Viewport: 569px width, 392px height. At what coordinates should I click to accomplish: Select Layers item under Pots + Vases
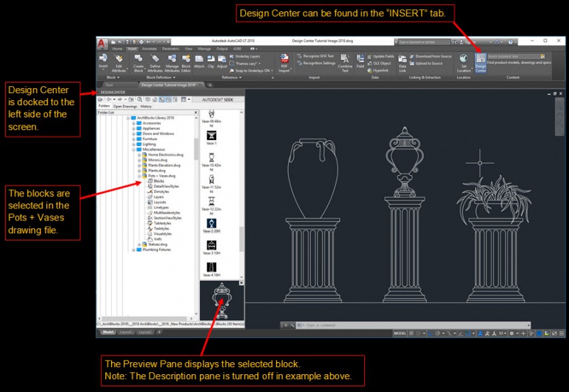[156, 197]
